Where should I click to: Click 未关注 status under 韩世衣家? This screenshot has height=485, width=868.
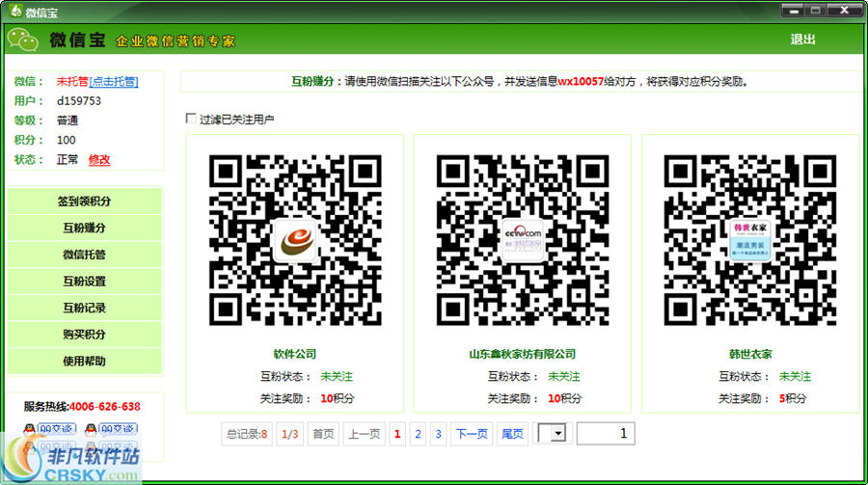tap(795, 376)
